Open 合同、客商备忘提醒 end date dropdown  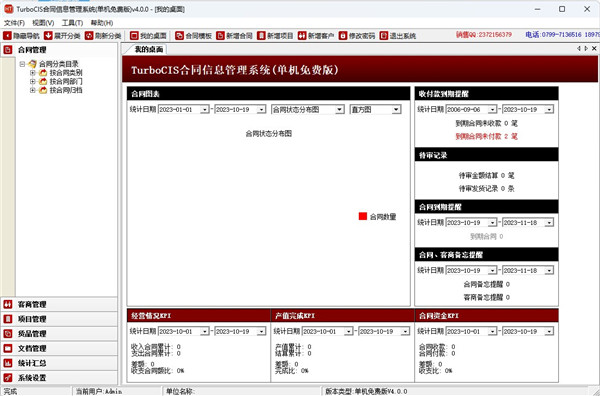(x=549, y=271)
